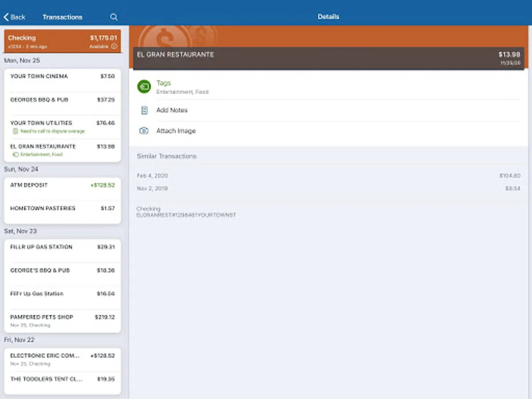
Task: Click the Add Notes document icon
Action: (x=144, y=110)
